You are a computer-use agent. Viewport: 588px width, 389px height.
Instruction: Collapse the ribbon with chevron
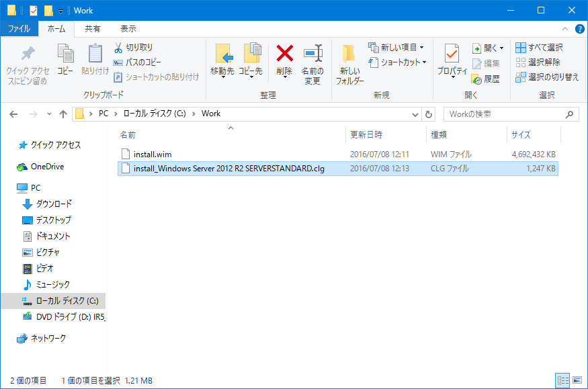[565, 29]
